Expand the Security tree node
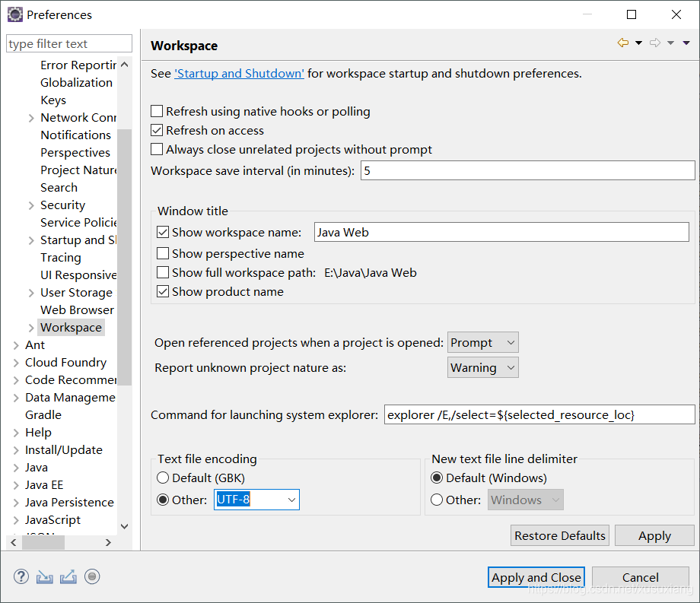Screen dimensions: 700x603 [31, 205]
